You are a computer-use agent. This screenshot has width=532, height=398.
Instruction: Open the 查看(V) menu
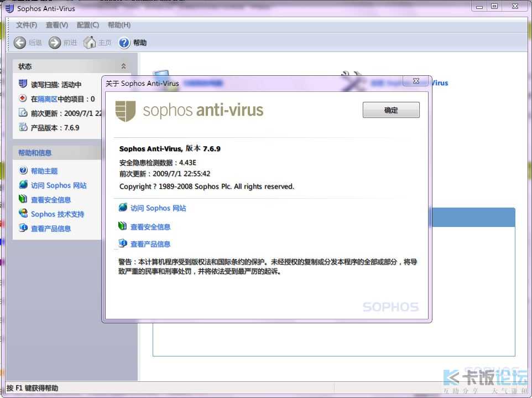pyautogui.click(x=57, y=25)
